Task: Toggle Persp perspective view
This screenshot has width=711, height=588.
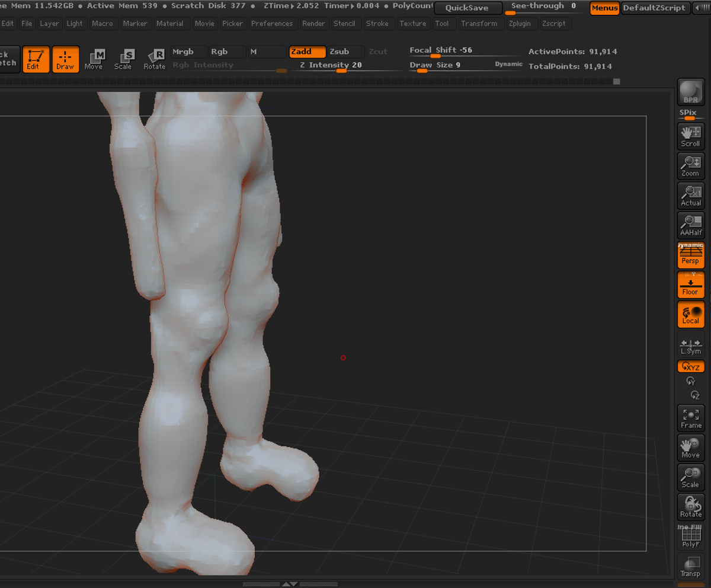Action: click(x=690, y=255)
